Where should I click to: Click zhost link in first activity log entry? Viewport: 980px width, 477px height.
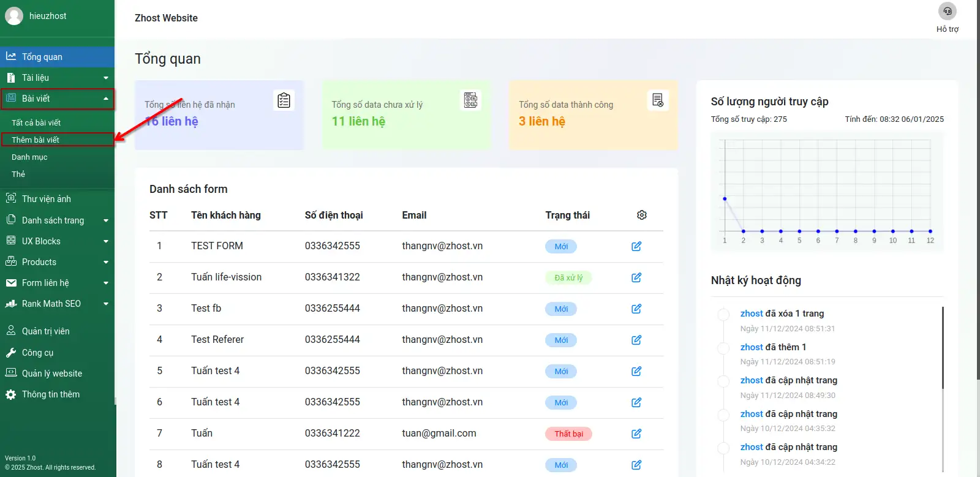pyautogui.click(x=752, y=314)
